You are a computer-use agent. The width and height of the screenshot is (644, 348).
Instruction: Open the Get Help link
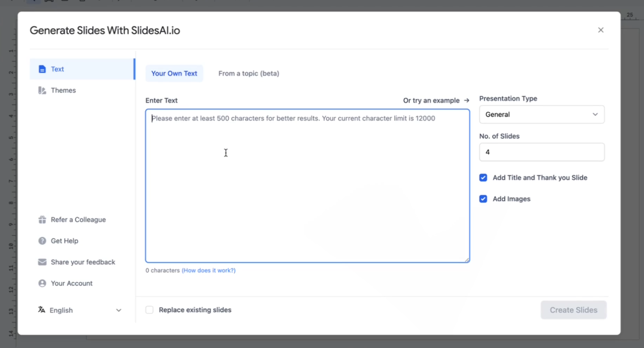(x=58, y=241)
